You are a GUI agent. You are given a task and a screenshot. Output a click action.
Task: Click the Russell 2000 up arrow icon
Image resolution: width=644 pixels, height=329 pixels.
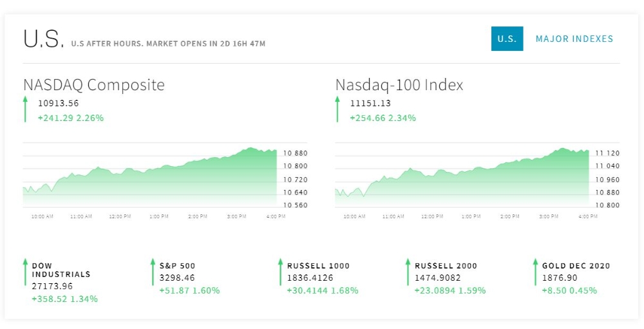[x=408, y=272]
